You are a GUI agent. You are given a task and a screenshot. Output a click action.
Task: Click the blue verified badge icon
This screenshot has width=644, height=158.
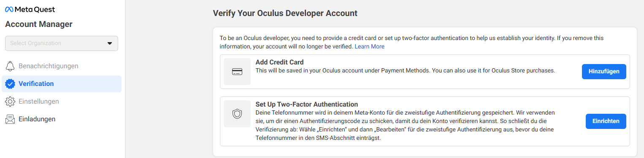click(10, 84)
